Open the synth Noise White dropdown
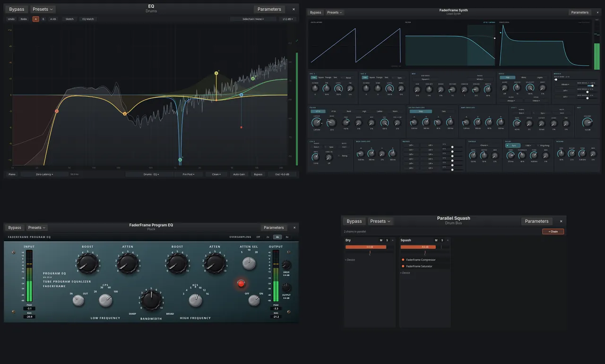Image resolution: width=605 pixels, height=364 pixels. pos(479,79)
